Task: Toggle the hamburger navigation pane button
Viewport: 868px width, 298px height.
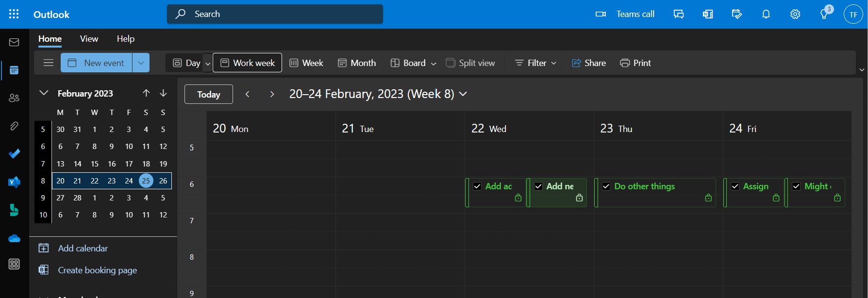Action: (x=48, y=63)
